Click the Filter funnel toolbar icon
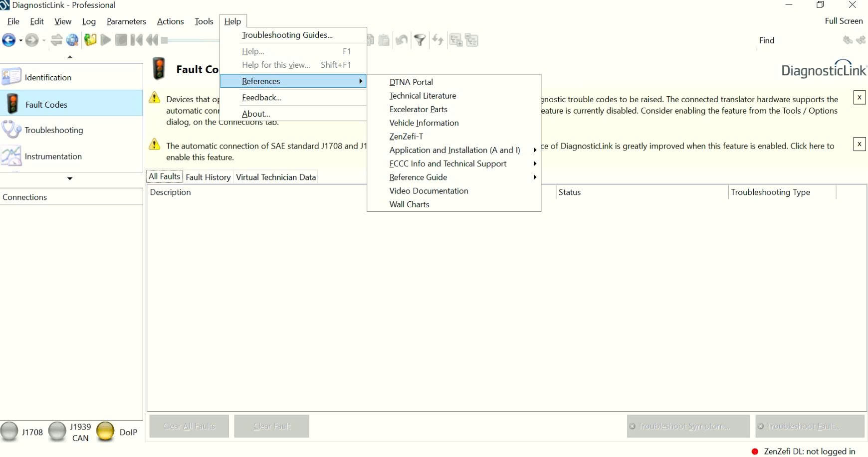868x457 pixels. [420, 40]
